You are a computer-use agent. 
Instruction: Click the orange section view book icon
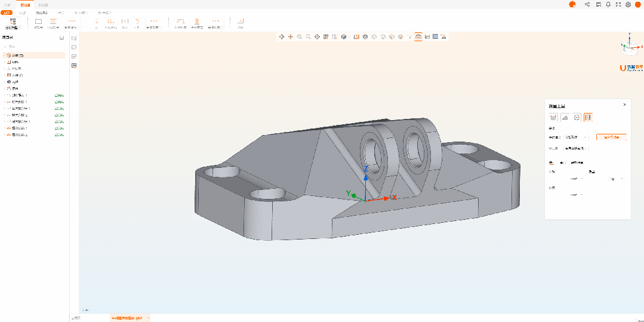pos(356,37)
